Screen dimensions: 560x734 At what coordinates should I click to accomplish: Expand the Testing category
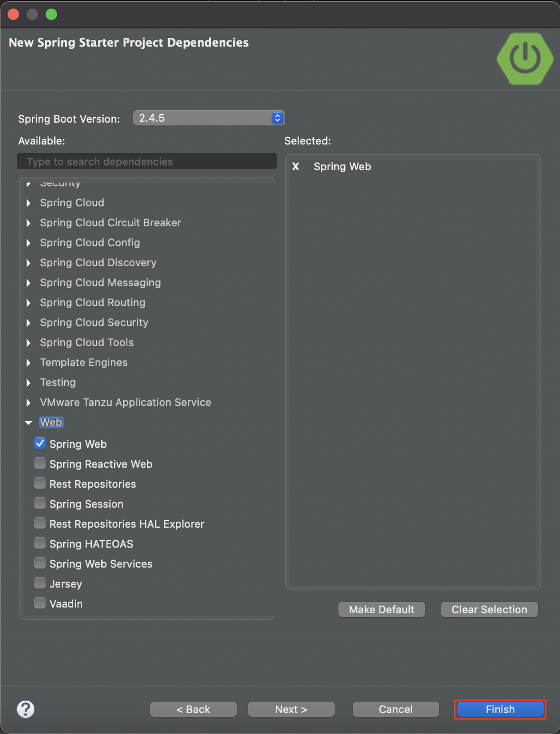29,383
